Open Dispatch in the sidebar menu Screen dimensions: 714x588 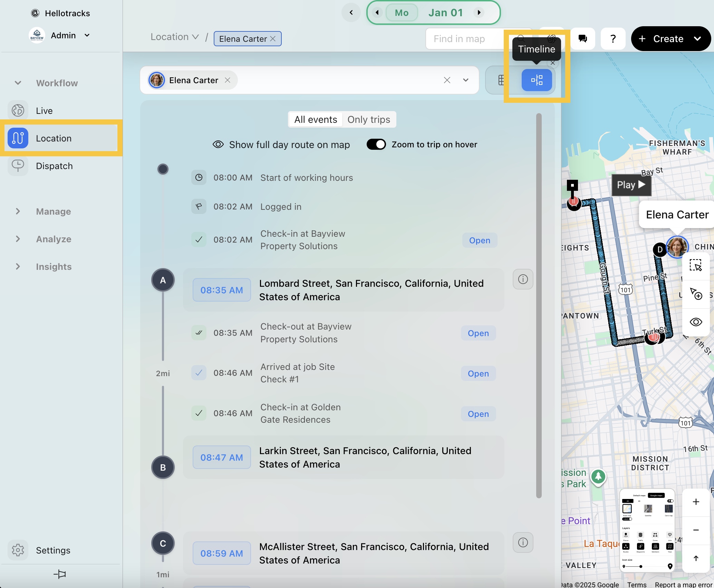click(54, 166)
